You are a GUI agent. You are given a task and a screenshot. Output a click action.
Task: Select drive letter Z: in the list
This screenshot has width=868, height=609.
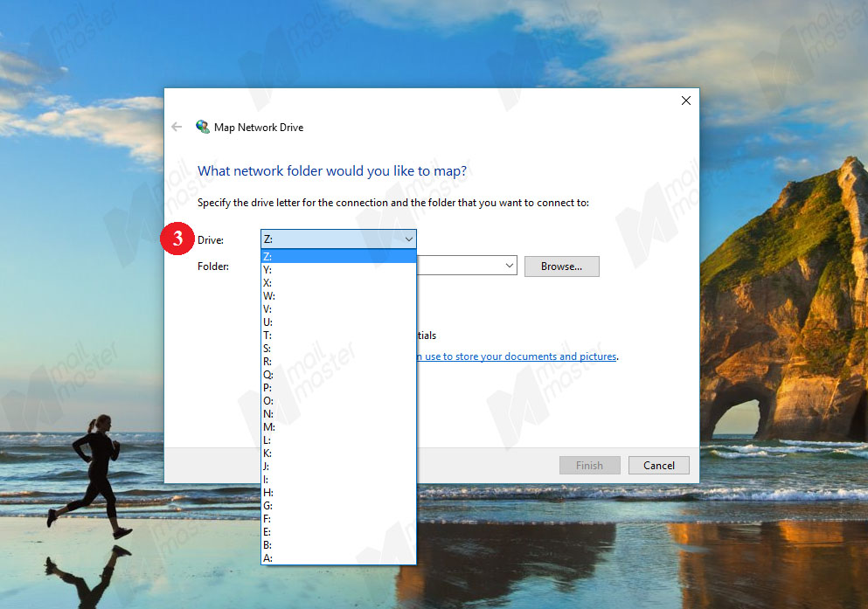coord(338,256)
